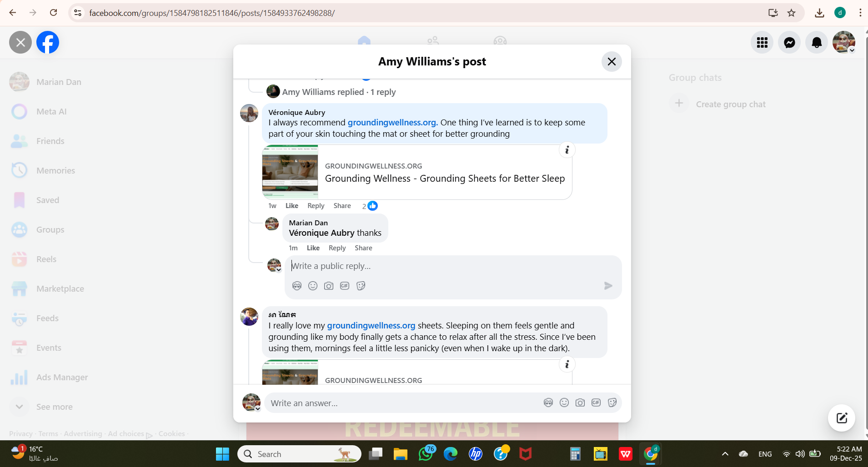Viewport: 868px width, 467px height.
Task: Open Memories in left sidebar
Action: click(55, 170)
